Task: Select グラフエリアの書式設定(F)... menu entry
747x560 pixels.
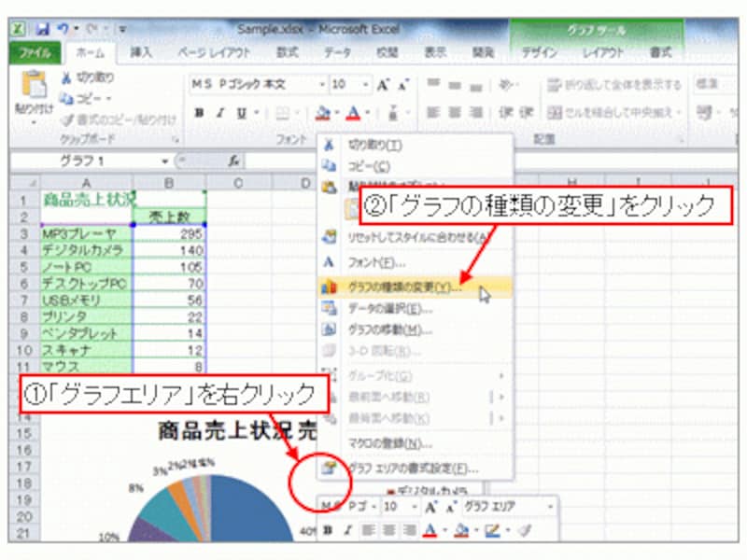Action: [x=416, y=469]
